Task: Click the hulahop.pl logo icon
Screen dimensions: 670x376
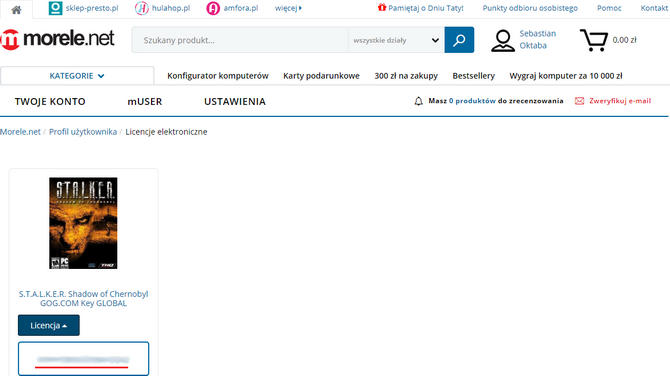Action: pyautogui.click(x=141, y=8)
